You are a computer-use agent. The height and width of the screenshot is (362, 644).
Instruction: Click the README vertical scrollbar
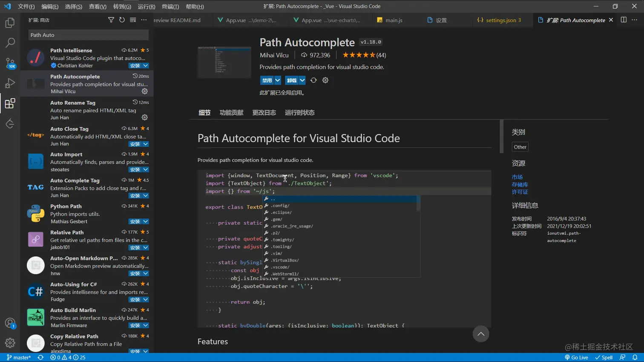(501, 136)
